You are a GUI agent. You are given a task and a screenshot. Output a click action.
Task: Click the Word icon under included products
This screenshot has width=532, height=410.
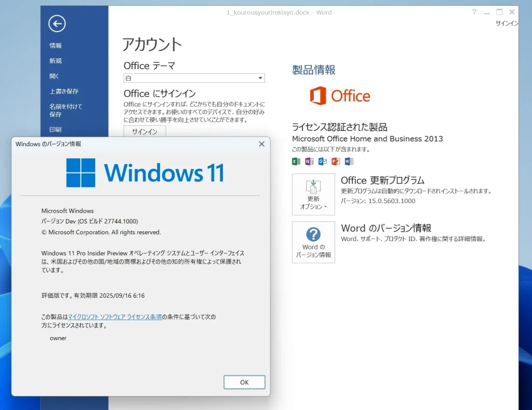[349, 162]
